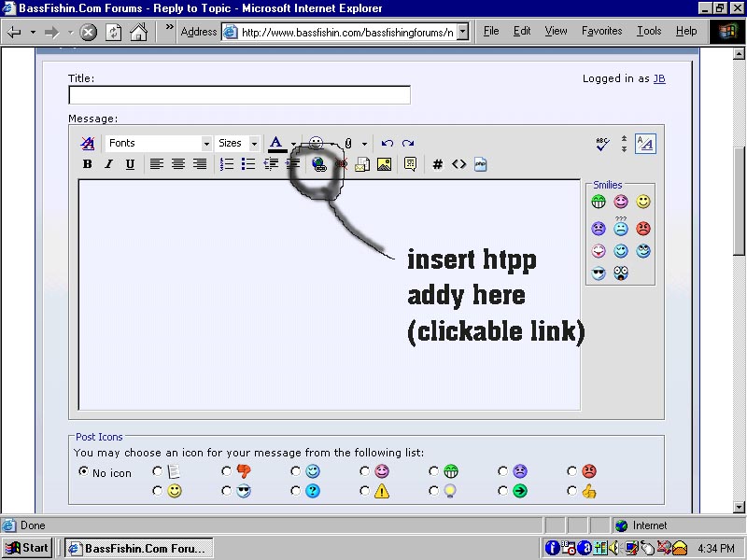The image size is (747, 560).
Task: Undo the last edit
Action: pos(387,143)
